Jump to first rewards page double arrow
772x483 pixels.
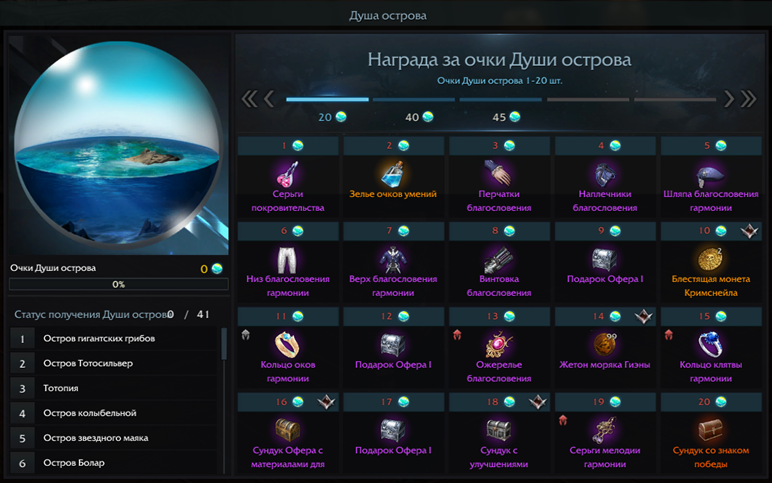pos(249,99)
